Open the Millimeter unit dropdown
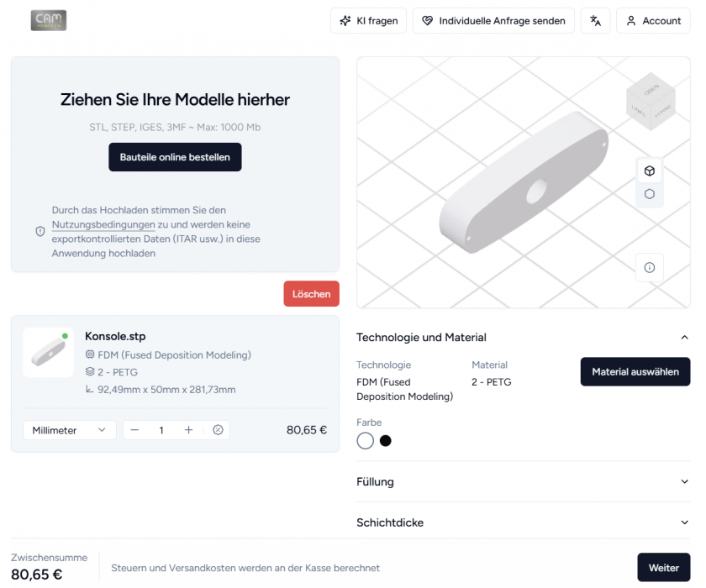 point(70,430)
